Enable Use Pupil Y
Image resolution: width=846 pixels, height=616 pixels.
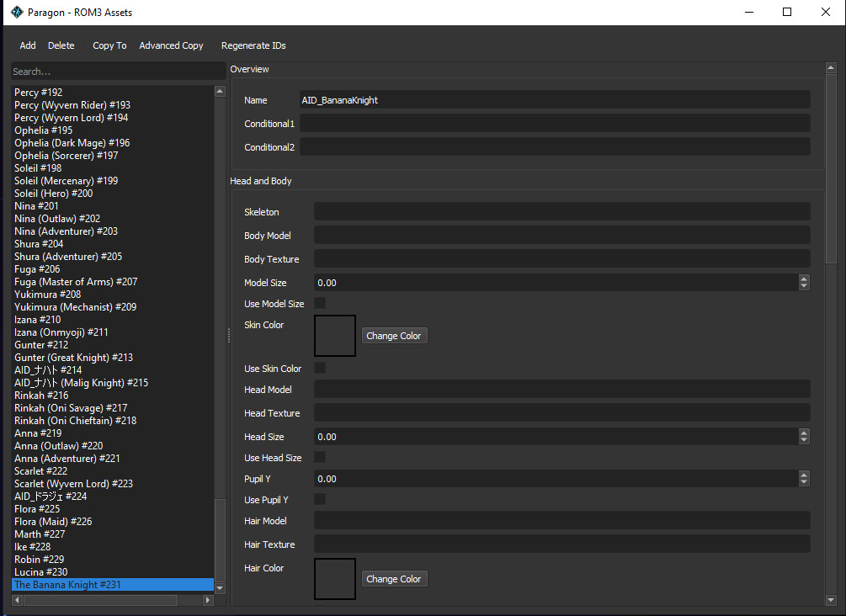318,499
